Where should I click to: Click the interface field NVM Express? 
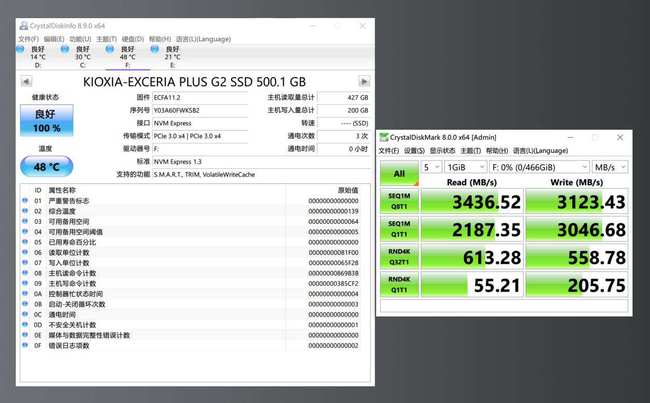pyautogui.click(x=200, y=123)
